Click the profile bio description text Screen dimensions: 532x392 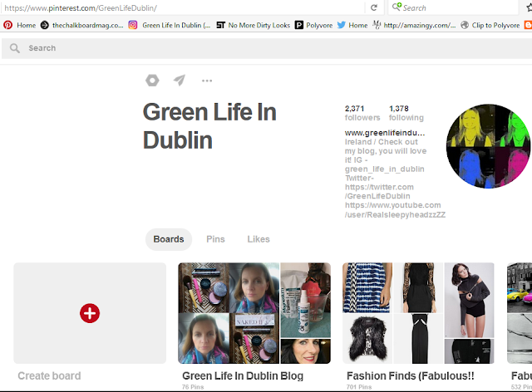point(395,178)
